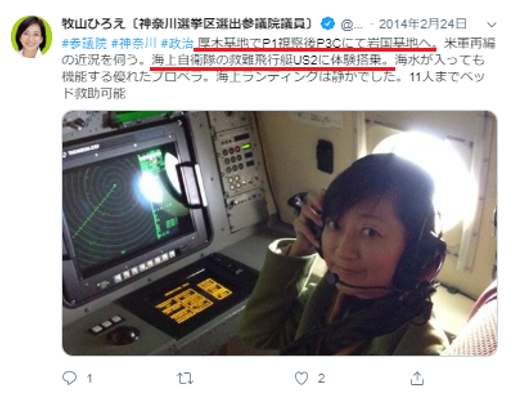Click the underlined text 厚木基地でP1視察後P3C
This screenshot has height=402, width=514.
pos(269,43)
